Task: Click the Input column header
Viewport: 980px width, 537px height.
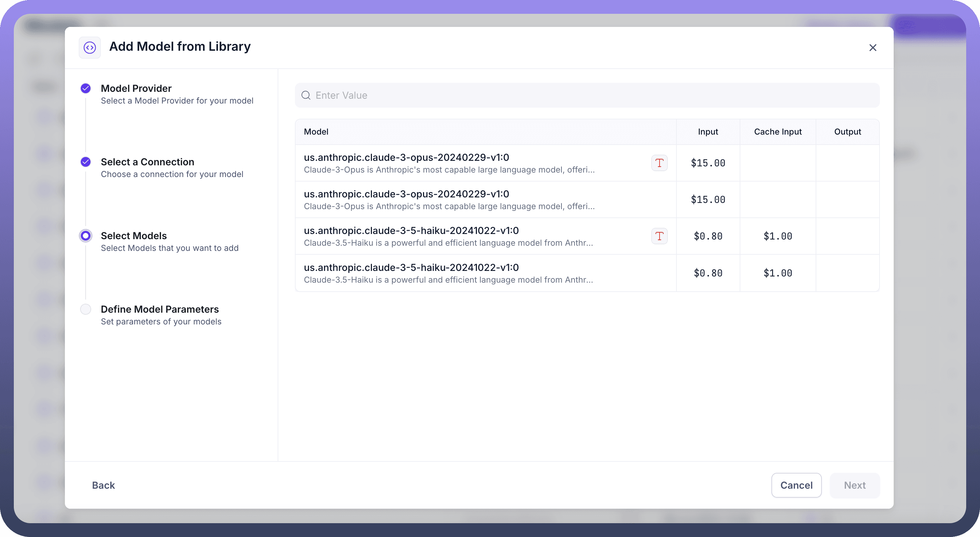Action: click(x=708, y=131)
